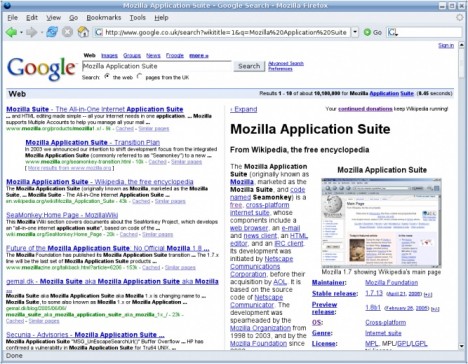
Task: Expand the Wikipedia panel via Expand link
Action: 244,109
